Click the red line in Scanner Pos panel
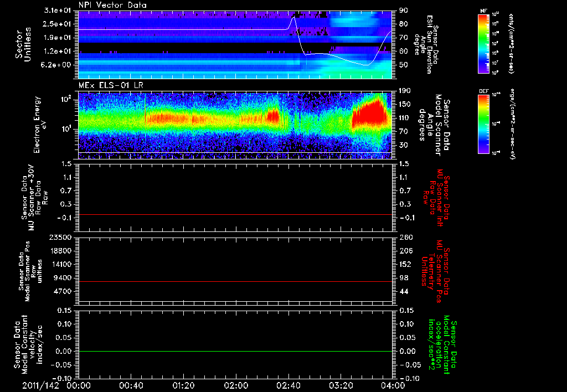This screenshot has width=567, height=392. pos(235,281)
